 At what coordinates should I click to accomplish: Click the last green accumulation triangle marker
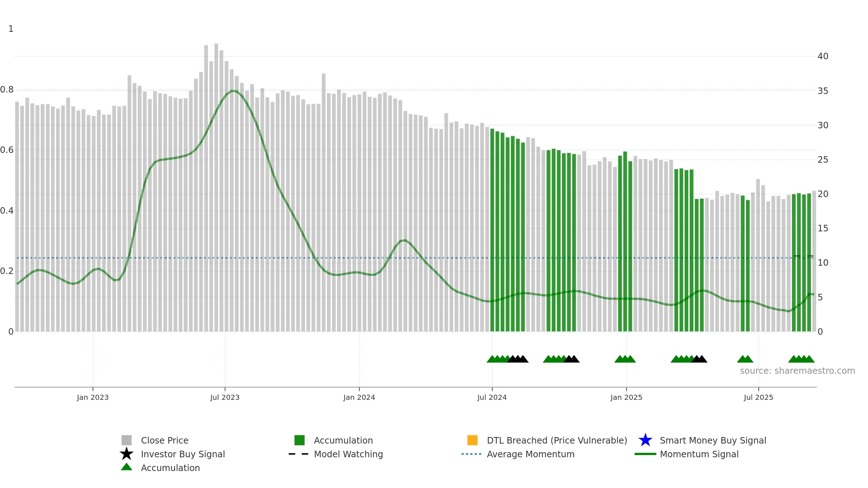point(810,359)
